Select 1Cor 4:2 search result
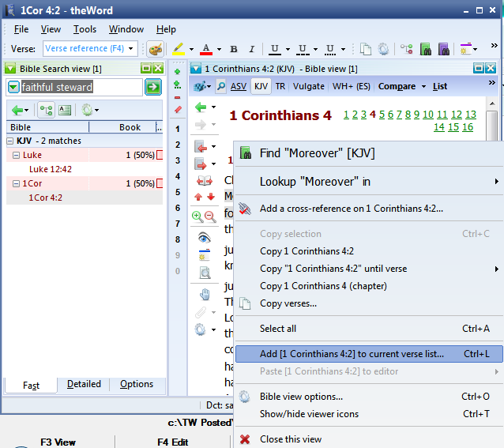 (46, 198)
